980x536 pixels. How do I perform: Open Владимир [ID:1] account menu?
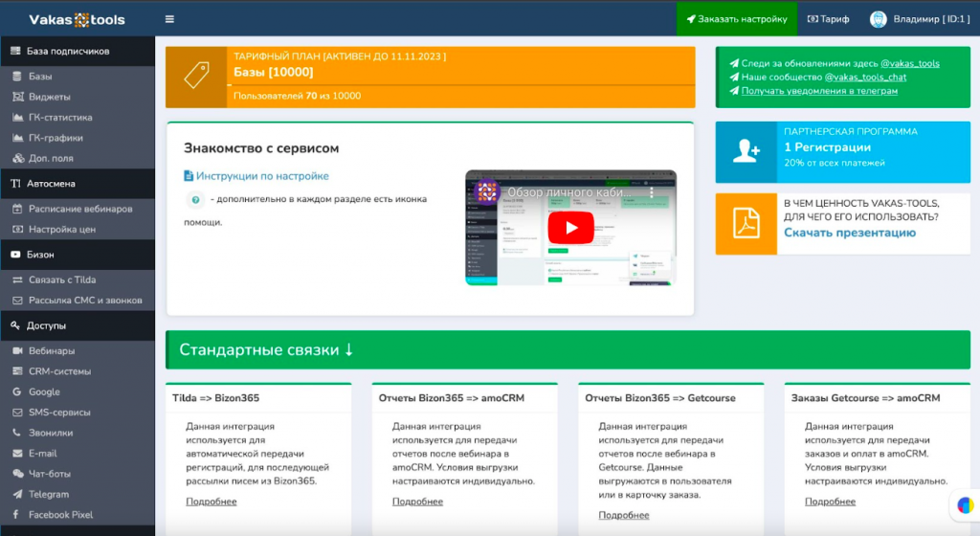coord(920,19)
